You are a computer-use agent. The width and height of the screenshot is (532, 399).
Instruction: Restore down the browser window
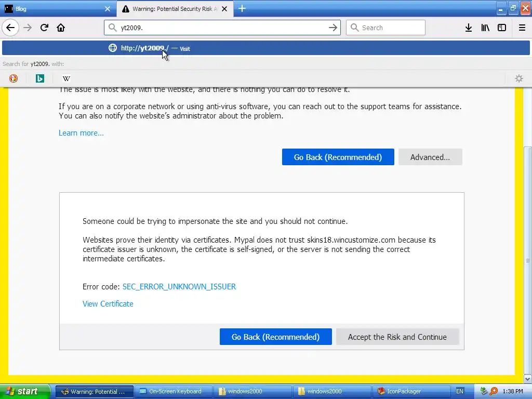(x=513, y=9)
